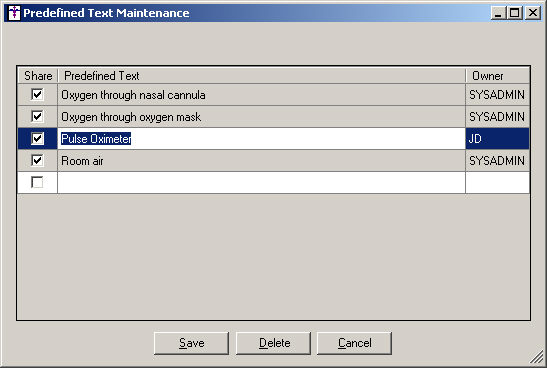Image resolution: width=547 pixels, height=368 pixels.
Task: Click into the Pulse Oximeter text field
Action: tap(261, 139)
